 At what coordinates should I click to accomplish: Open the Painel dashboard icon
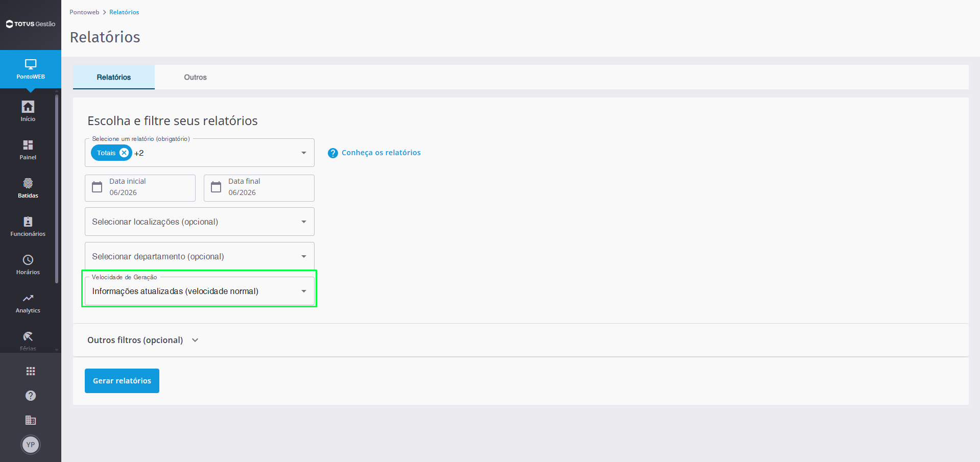click(28, 145)
